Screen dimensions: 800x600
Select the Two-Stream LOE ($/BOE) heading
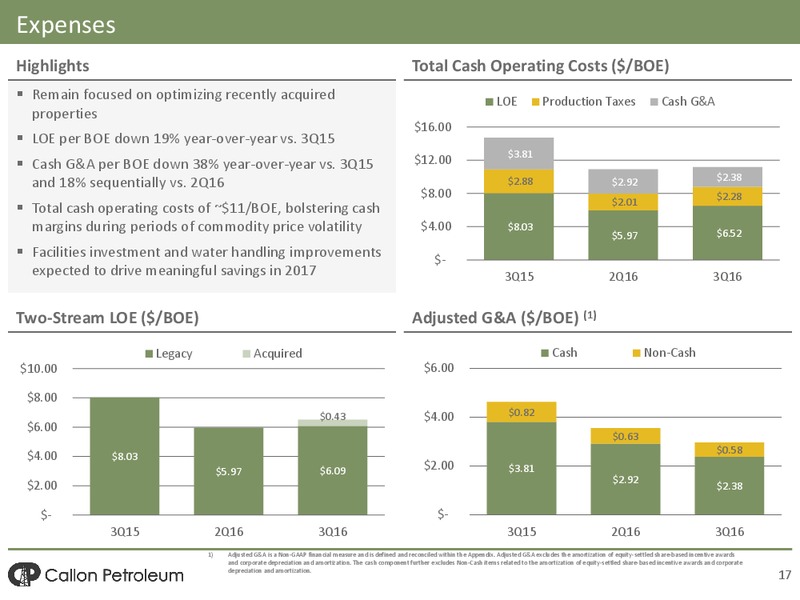click(107, 318)
